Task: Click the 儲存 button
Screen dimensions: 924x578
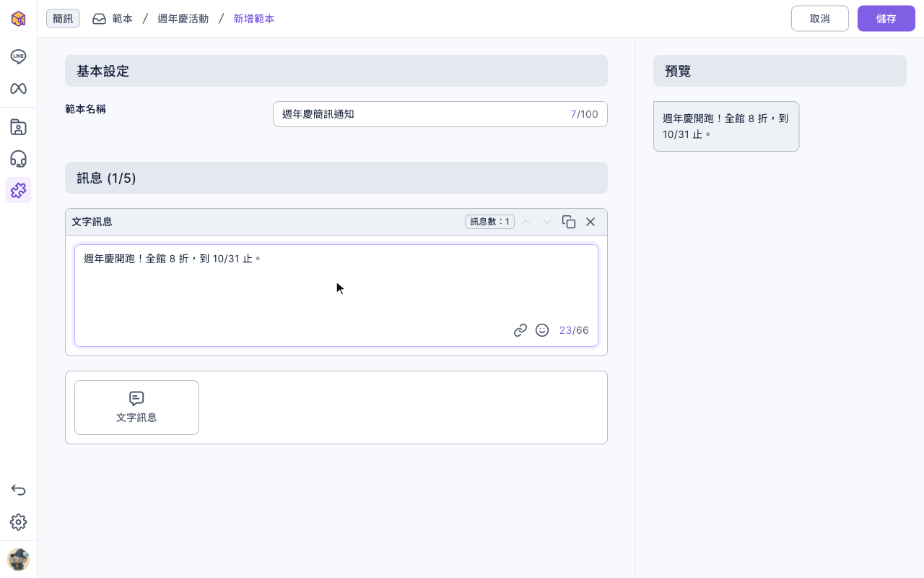Action: coord(886,19)
